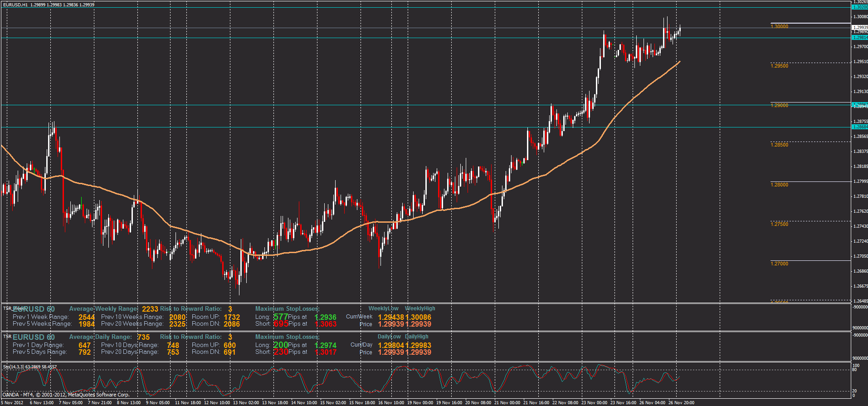Click the orange 1.27000 price level label
Screen dimensions: 868x406
coord(779,264)
